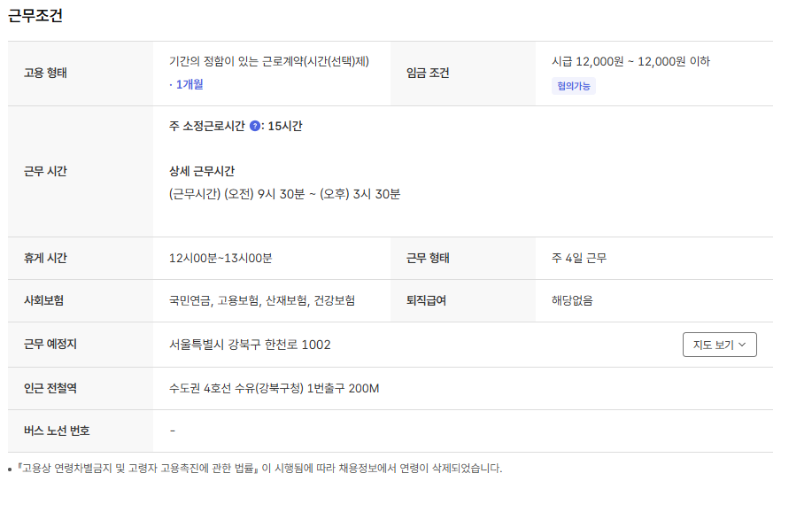Click the 12시00분~13시00분 break time value
This screenshot has width=812, height=520.
click(x=220, y=259)
